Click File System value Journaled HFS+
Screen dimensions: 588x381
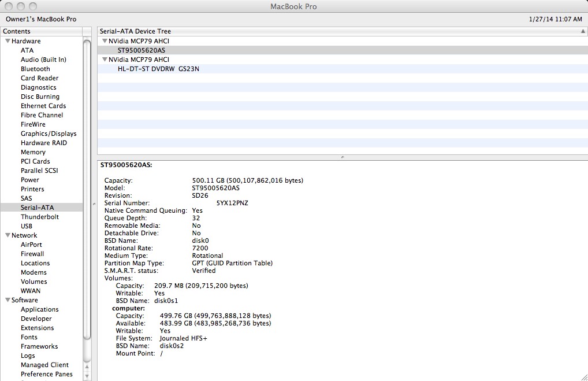click(183, 338)
